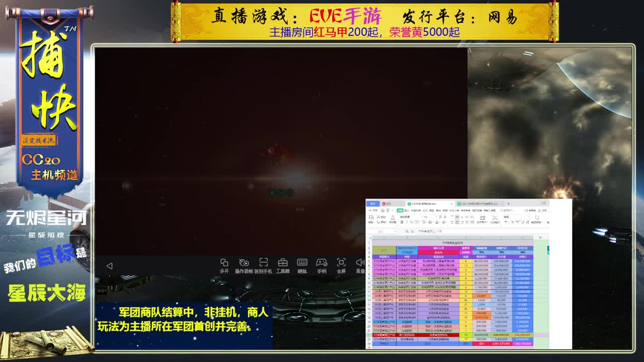This screenshot has width=644, height=362.
Task: Select the total cell 2,661,670,000
Action: click(x=501, y=344)
